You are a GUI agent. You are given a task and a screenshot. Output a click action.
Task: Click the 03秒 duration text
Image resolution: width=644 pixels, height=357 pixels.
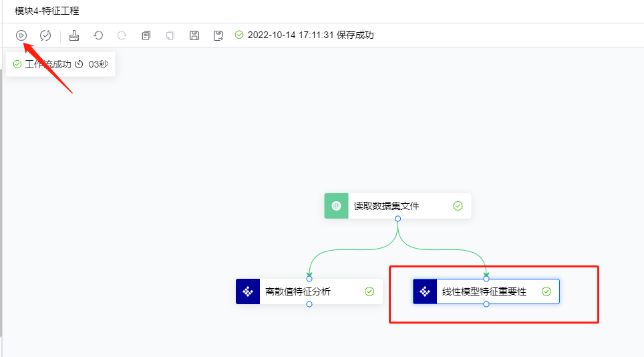(99, 64)
